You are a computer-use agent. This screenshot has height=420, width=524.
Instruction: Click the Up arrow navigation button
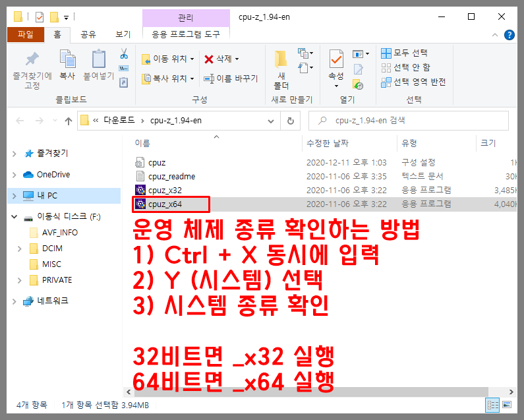[x=69, y=121]
